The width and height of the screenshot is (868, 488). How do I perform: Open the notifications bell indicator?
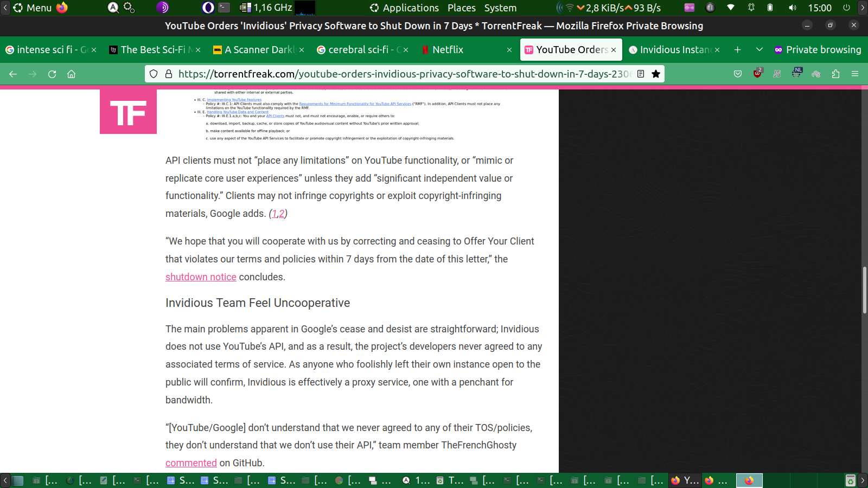(x=751, y=8)
